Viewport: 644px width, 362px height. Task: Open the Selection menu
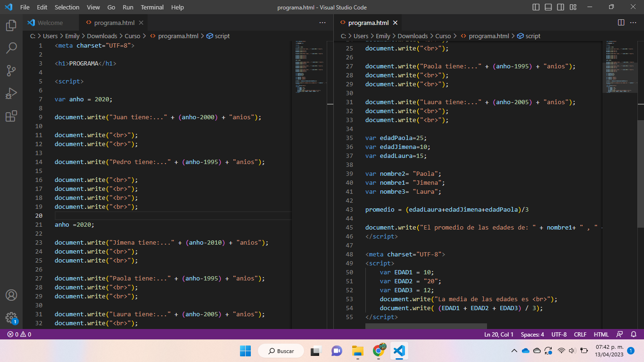click(67, 7)
